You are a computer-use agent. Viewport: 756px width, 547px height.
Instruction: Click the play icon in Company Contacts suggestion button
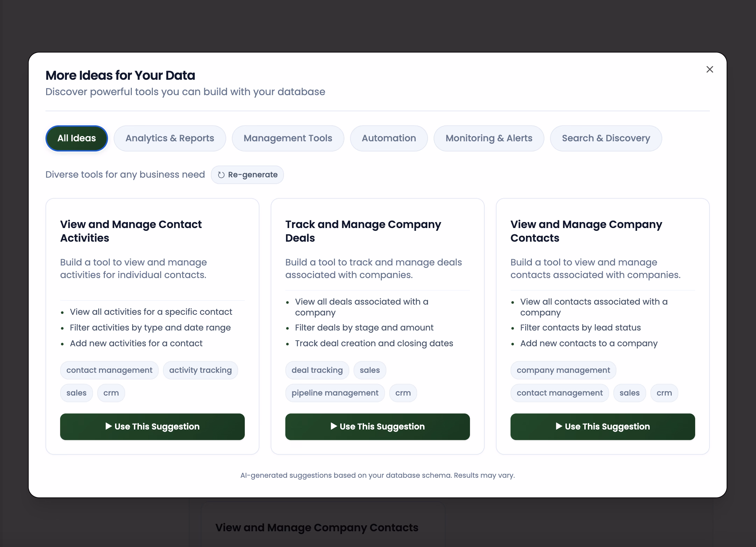(x=559, y=426)
